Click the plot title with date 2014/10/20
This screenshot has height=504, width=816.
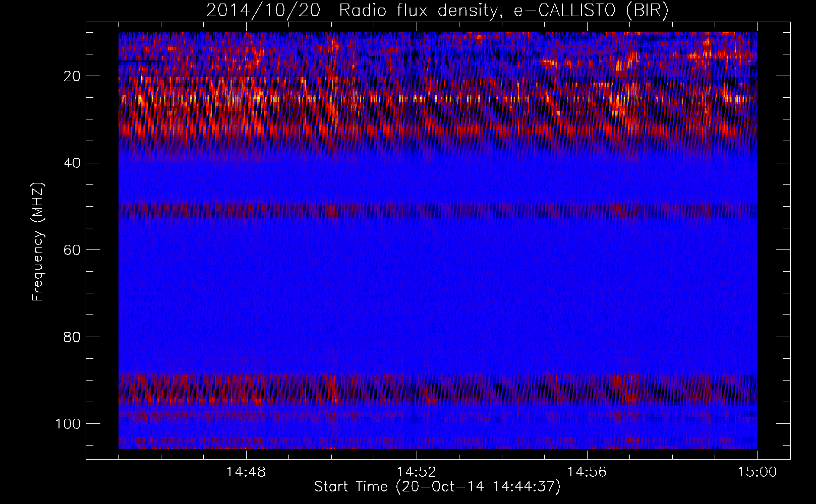coord(437,10)
